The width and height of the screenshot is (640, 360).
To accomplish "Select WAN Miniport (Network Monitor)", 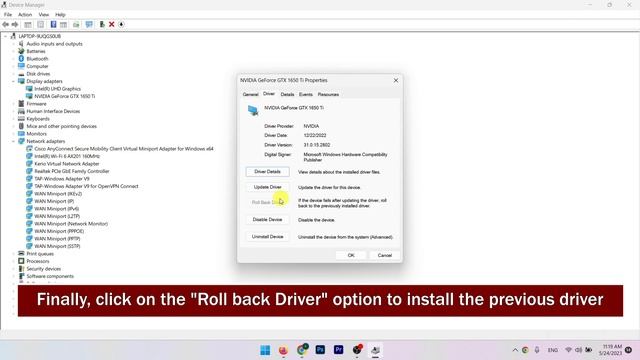I will tap(71, 224).
